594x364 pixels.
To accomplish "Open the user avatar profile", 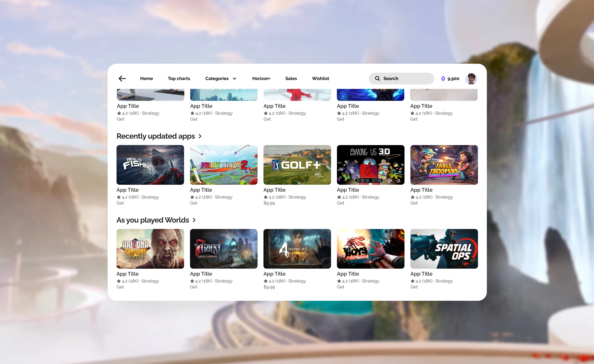I will [471, 78].
